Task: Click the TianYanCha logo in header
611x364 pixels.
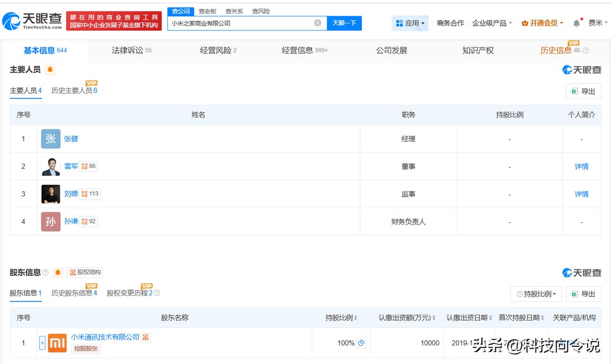Action: [x=32, y=21]
